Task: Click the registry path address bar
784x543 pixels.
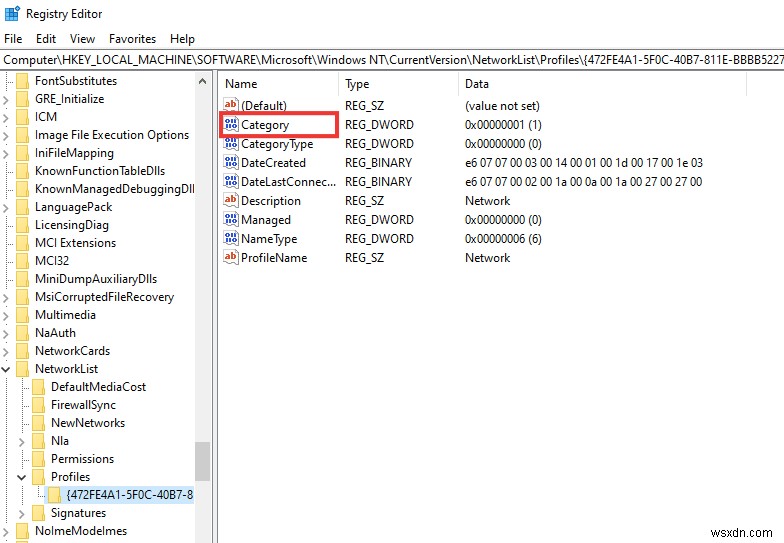Action: click(x=392, y=60)
